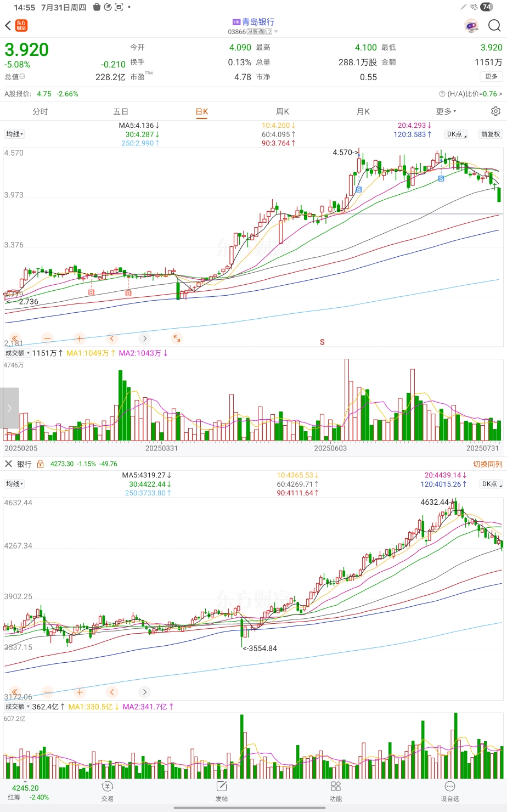
Task: Open 发帖 in bottom bar
Action: click(222, 791)
